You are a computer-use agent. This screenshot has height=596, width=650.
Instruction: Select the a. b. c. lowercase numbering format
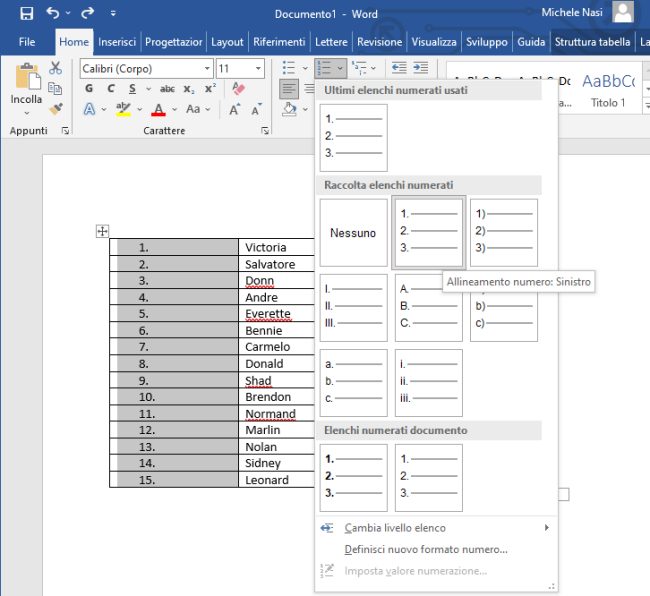pos(354,383)
